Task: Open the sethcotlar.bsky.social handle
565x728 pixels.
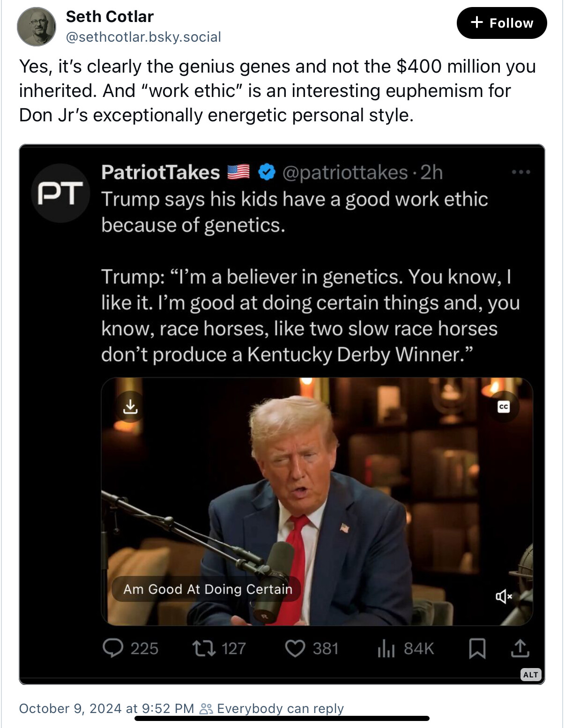Action: 143,37
